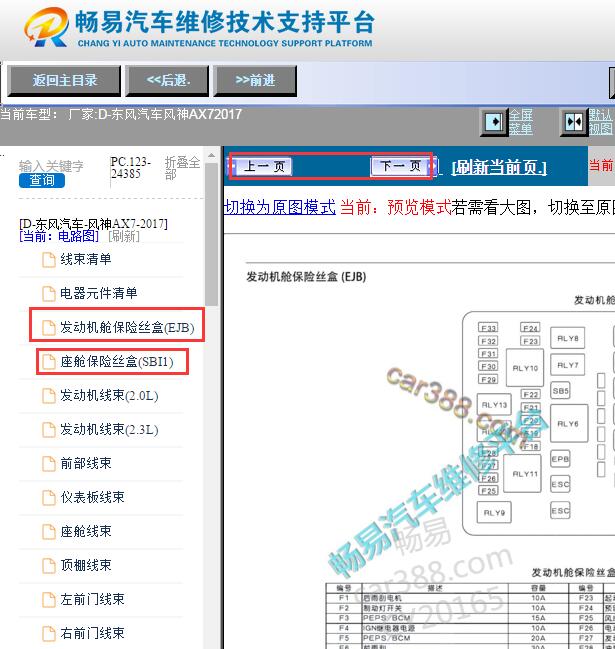Click PEPS/BCM description in row F3
The width and height of the screenshot is (615, 649).
click(387, 618)
